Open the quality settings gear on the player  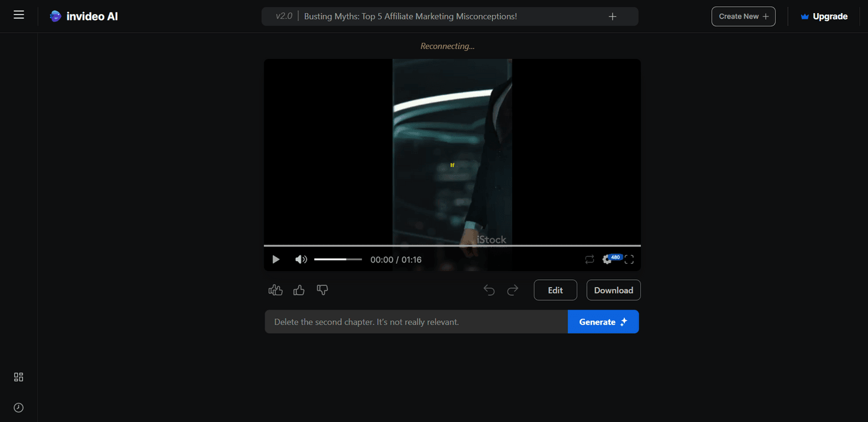click(x=607, y=259)
